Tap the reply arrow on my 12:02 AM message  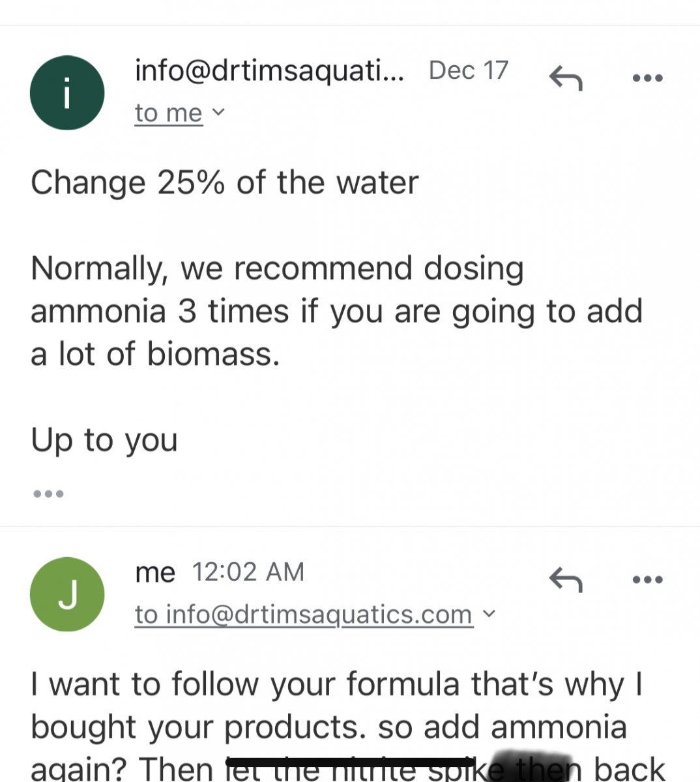(565, 579)
